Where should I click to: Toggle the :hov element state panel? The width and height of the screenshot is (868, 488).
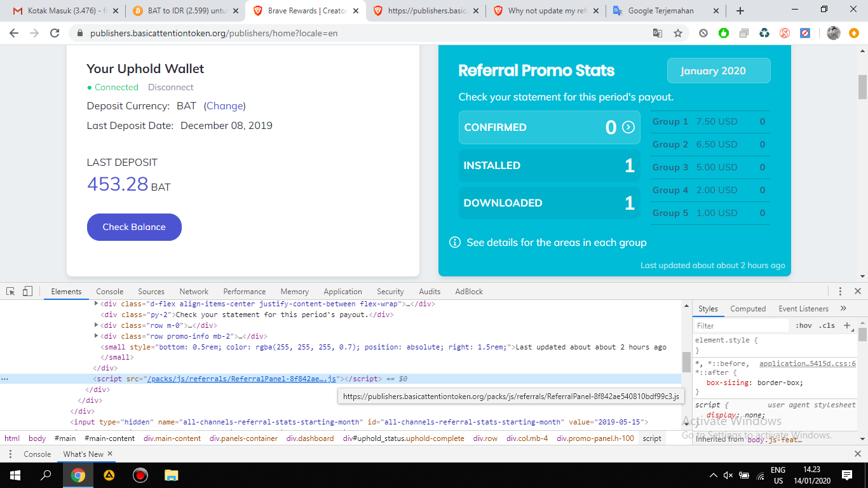point(804,325)
